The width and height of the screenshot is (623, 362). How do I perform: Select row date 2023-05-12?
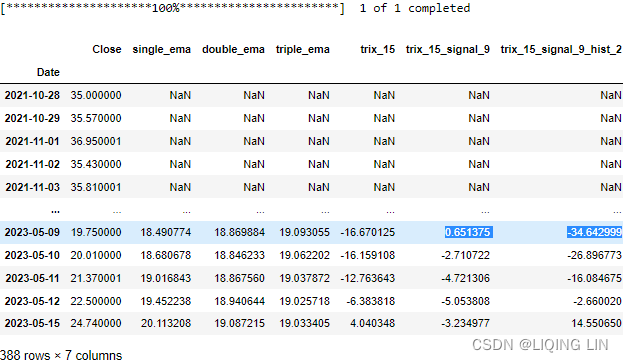pos(32,302)
